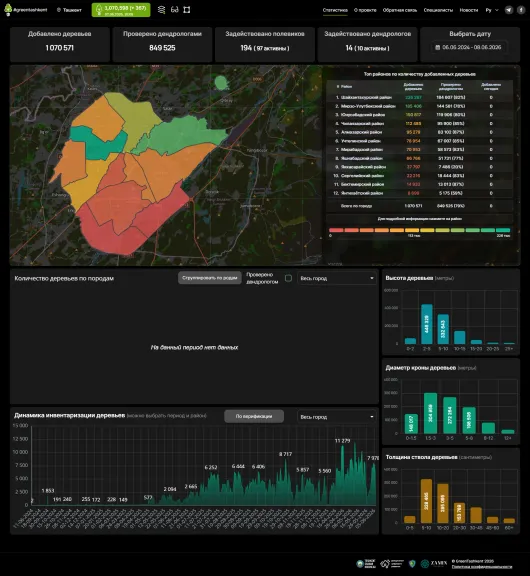Click the green tree counter badge 1,070,598

[121, 10]
